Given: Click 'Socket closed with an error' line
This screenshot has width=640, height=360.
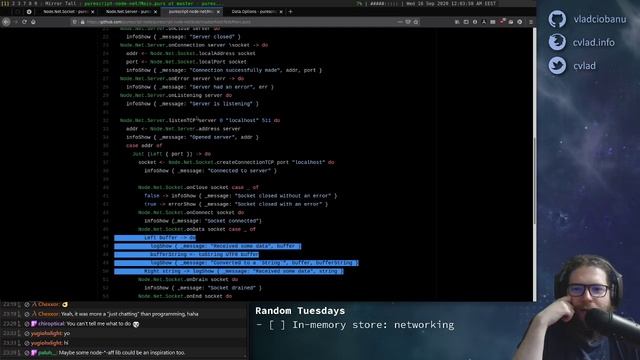Looking at the screenshot, I should click(236, 204).
